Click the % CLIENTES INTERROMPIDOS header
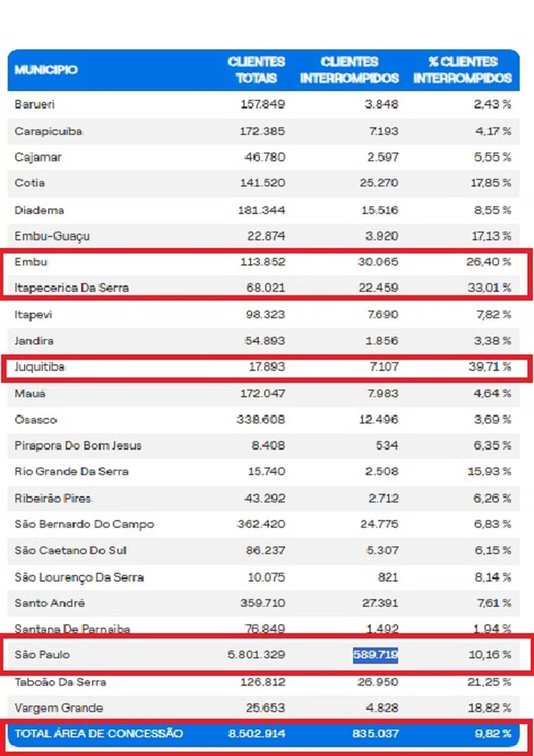Image resolution: width=534 pixels, height=756 pixels. point(462,70)
